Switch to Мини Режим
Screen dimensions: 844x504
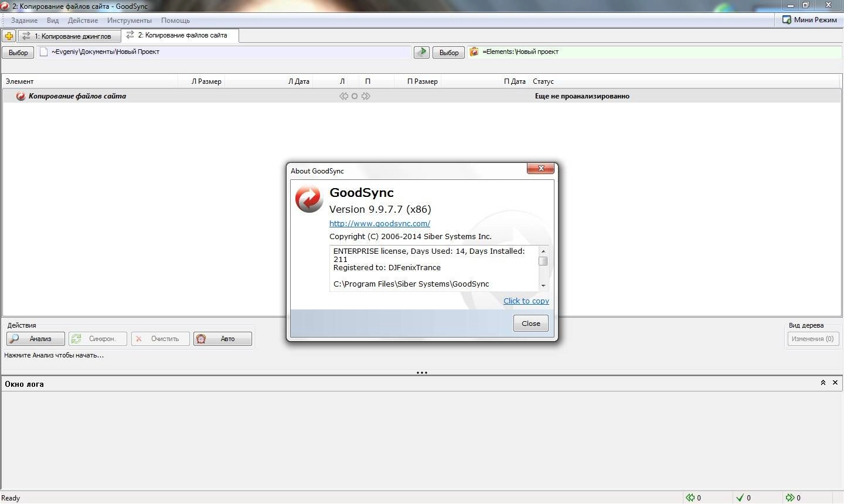(x=809, y=20)
